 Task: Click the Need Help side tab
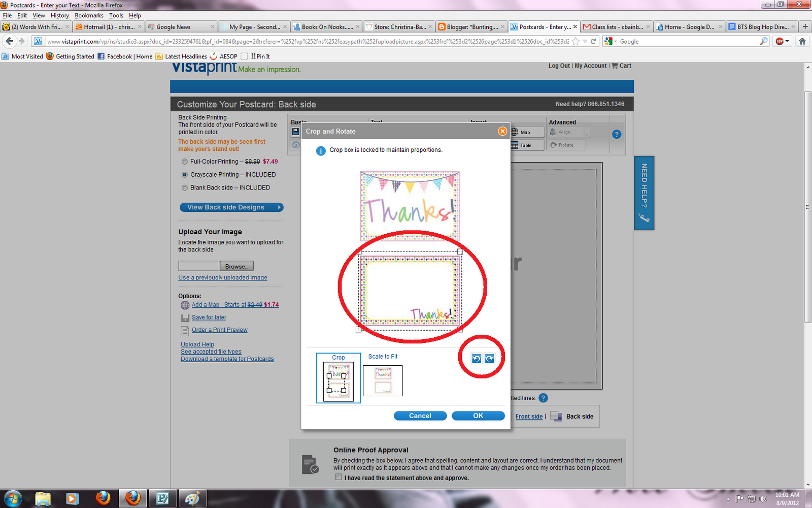[644, 193]
